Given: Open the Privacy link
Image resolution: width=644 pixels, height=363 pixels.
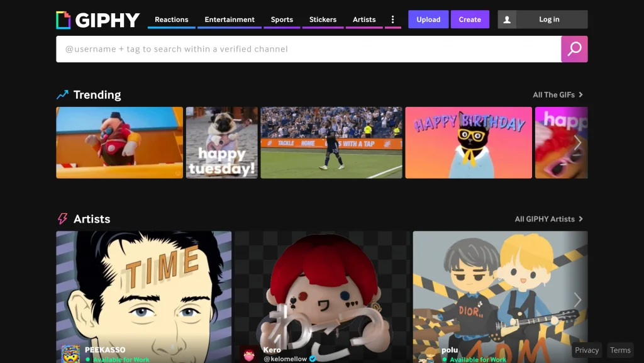Looking at the screenshot, I should tap(587, 350).
